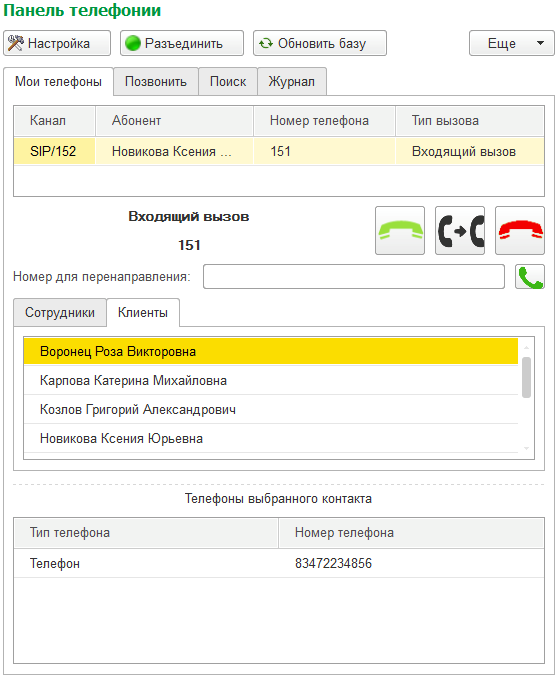Image resolution: width=558 pixels, height=680 pixels.
Task: Hang up with the red handset icon
Action: 520,230
